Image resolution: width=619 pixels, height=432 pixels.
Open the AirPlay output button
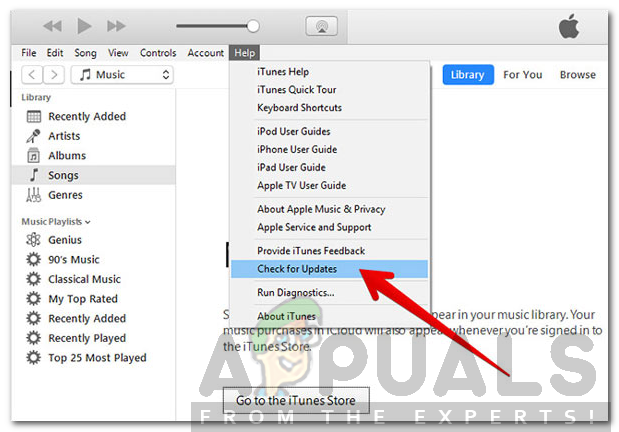pos(322,26)
